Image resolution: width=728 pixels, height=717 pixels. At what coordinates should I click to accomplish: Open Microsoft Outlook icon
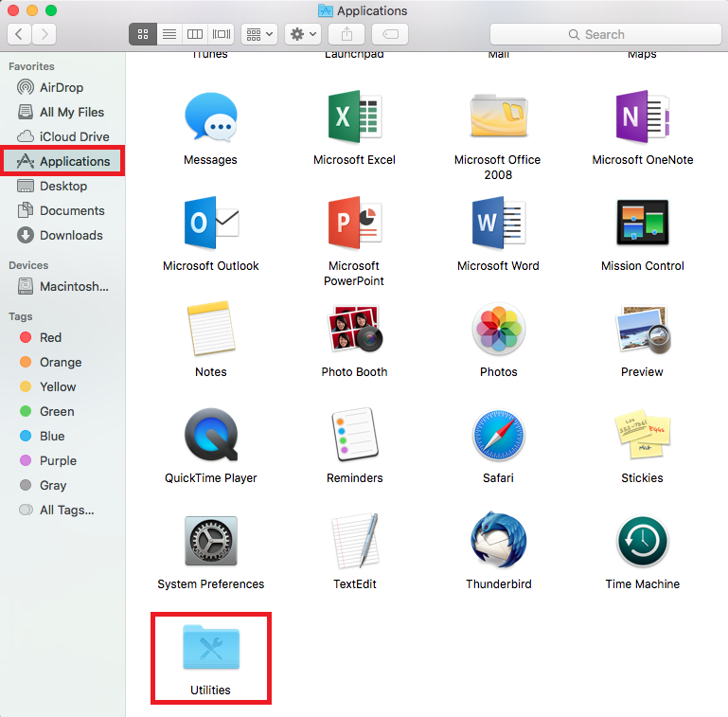point(211,223)
